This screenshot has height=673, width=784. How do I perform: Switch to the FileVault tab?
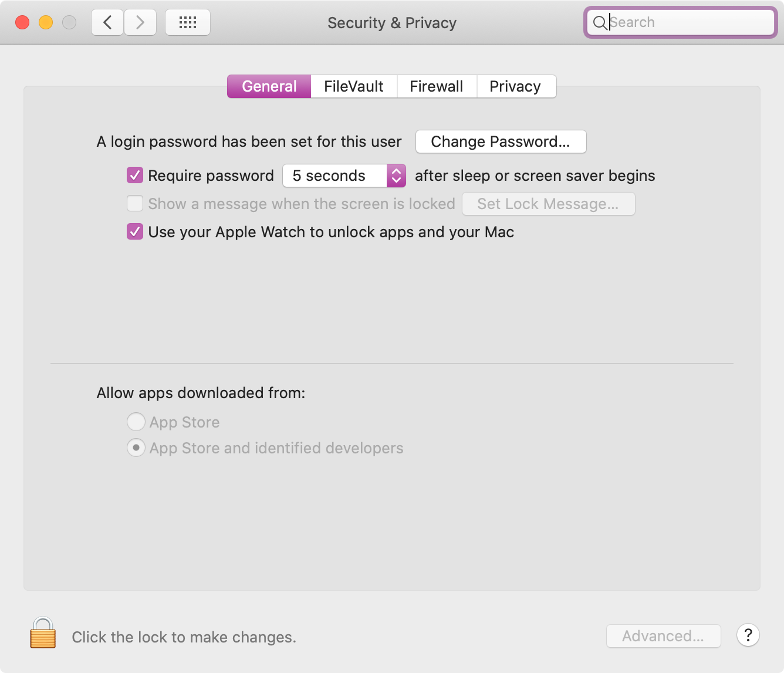tap(353, 86)
